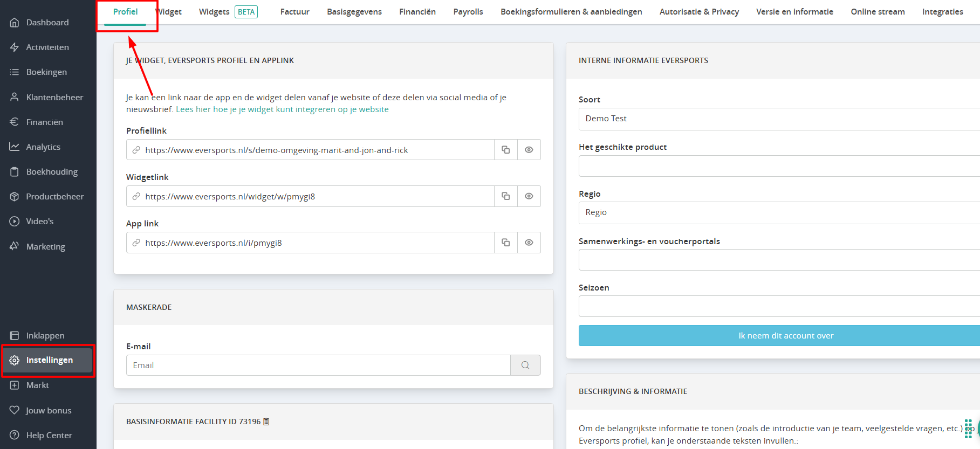This screenshot has width=980, height=449.
Task: Click the Markt plus-square icon
Action: (x=15, y=385)
